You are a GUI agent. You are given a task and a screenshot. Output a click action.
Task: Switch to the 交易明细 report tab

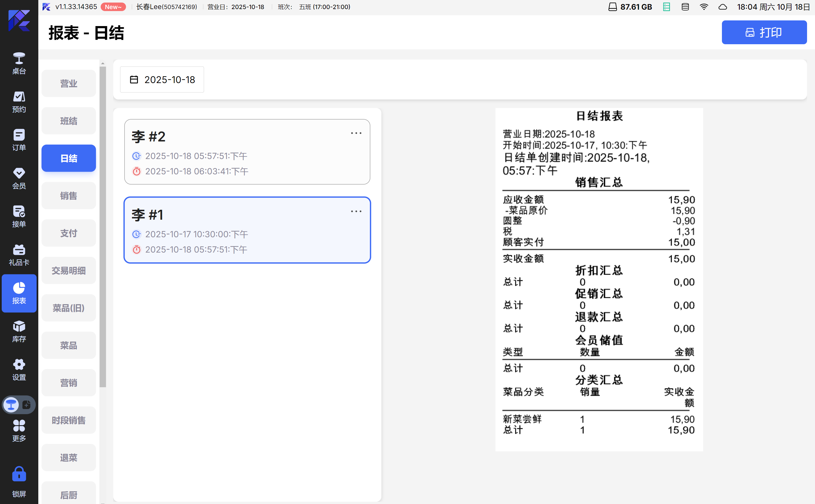(69, 271)
